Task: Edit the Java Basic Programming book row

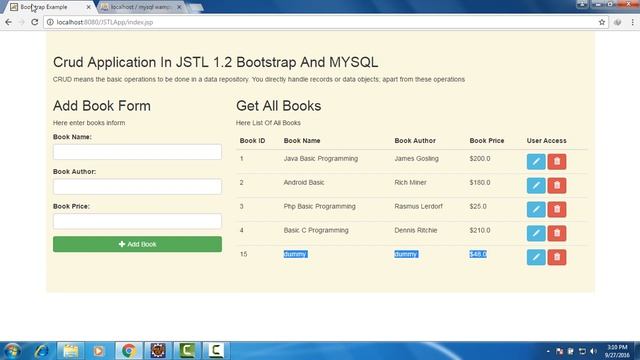Action: [536, 162]
